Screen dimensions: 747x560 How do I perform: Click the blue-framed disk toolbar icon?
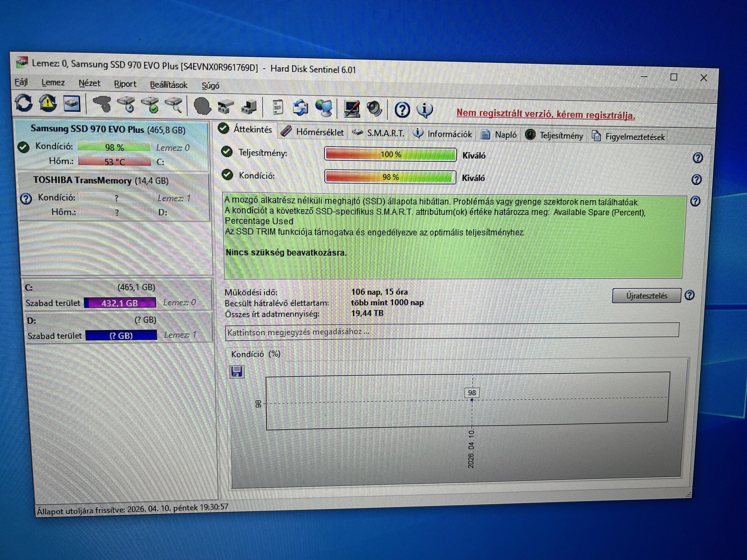click(71, 104)
